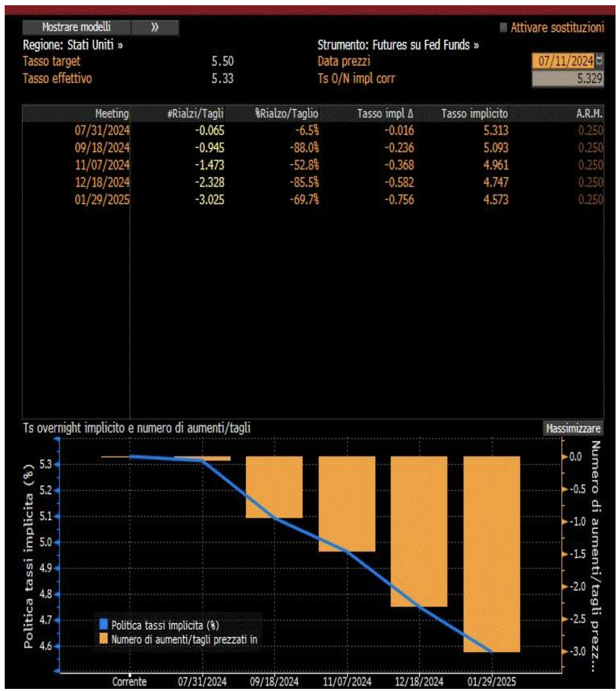Click the -69.7% probability cell
Viewport: 616px width, 691px height.
click(304, 199)
